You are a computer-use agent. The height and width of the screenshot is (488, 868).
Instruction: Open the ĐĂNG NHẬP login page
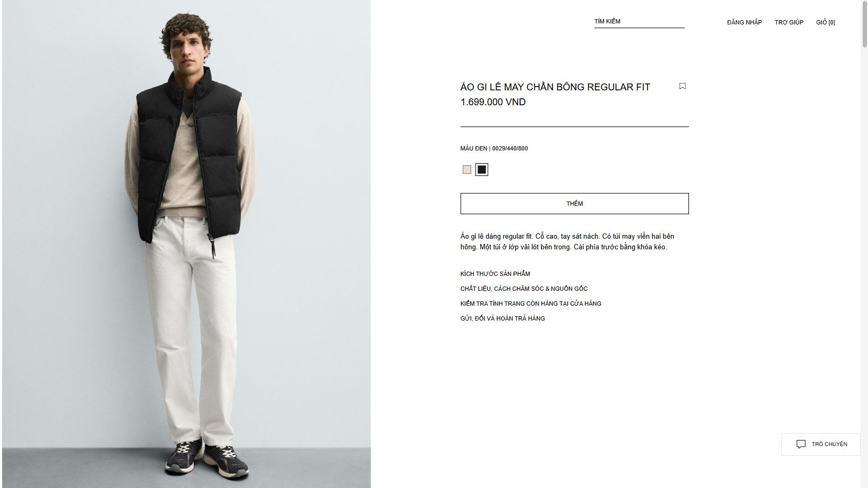[x=744, y=22]
